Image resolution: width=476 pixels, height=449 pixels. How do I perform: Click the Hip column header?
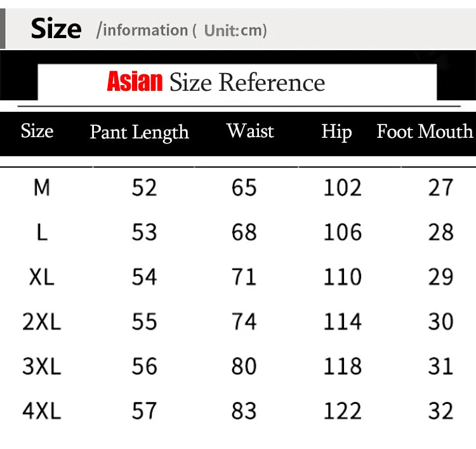[336, 132]
